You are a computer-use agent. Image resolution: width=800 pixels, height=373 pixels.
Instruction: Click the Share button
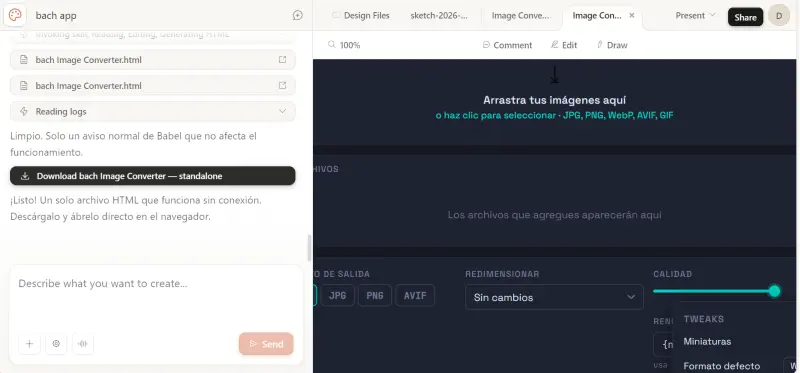745,17
